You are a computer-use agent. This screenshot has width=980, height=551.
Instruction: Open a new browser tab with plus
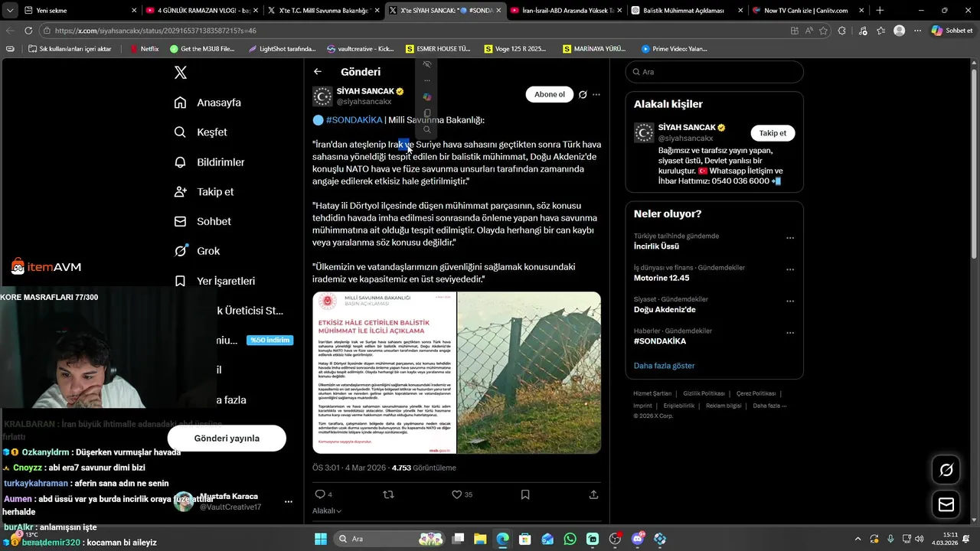click(x=880, y=10)
